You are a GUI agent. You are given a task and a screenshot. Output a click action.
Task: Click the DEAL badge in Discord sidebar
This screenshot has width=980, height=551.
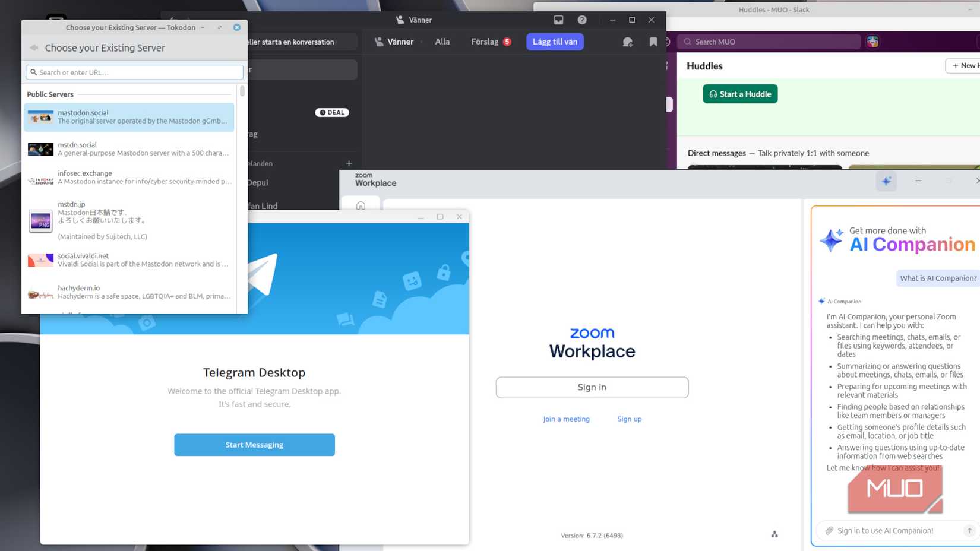[x=332, y=112]
